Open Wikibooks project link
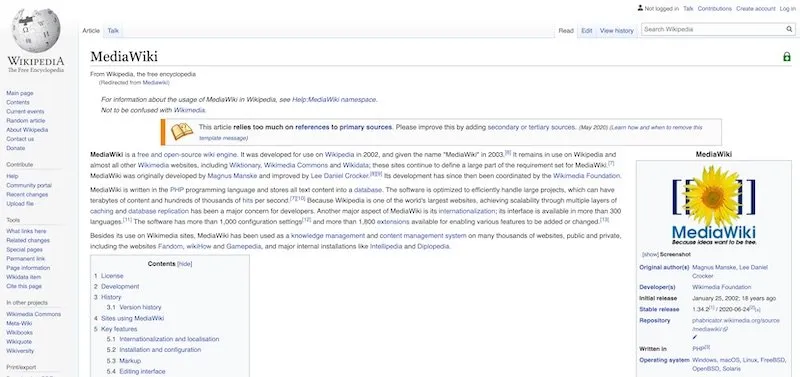The width and height of the screenshot is (800, 377). (20, 333)
